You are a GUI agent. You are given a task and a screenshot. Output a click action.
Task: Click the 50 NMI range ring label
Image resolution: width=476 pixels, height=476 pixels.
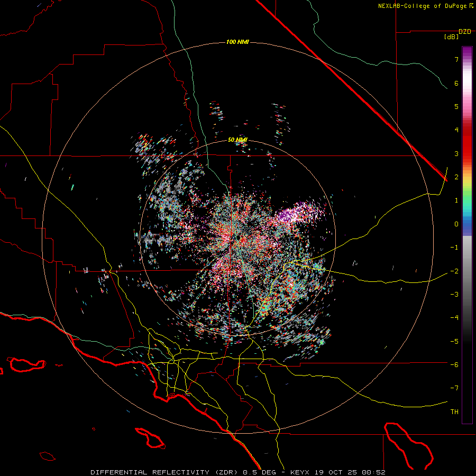tap(237, 140)
